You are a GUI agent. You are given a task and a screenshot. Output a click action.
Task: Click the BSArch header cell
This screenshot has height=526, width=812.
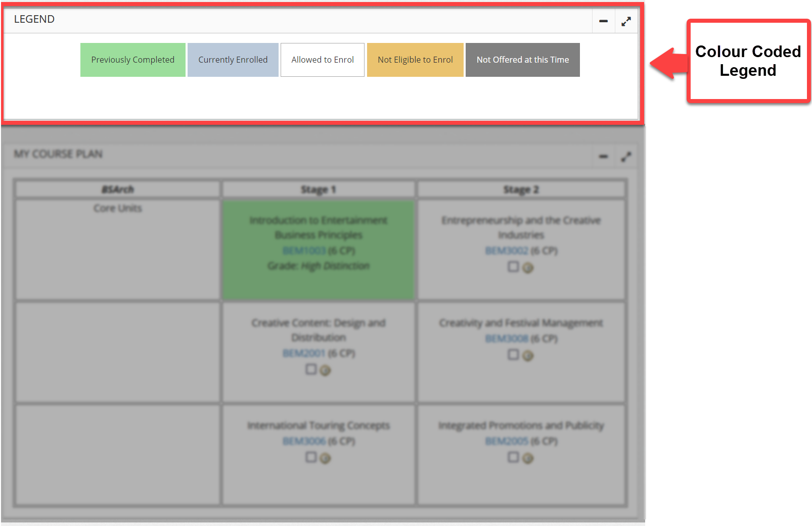tap(118, 189)
